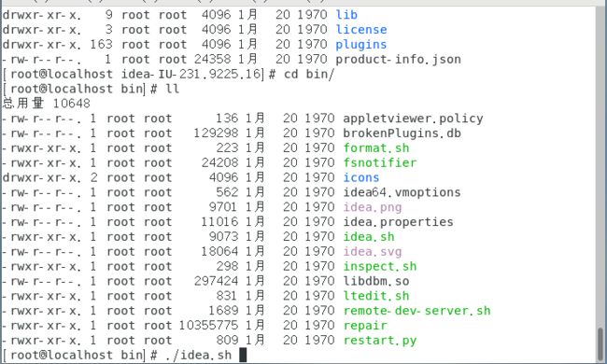Screen dimensions: 607x364
Task: Click the format.sh script name
Action: click(x=376, y=147)
